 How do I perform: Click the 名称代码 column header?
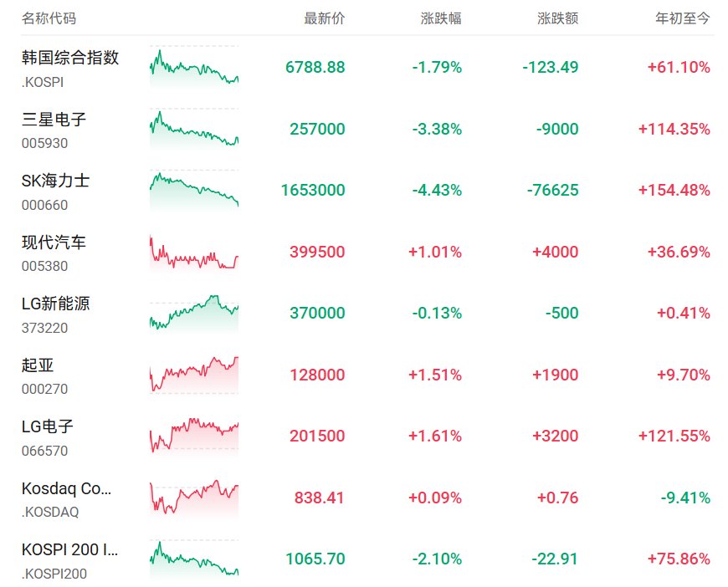(x=49, y=18)
